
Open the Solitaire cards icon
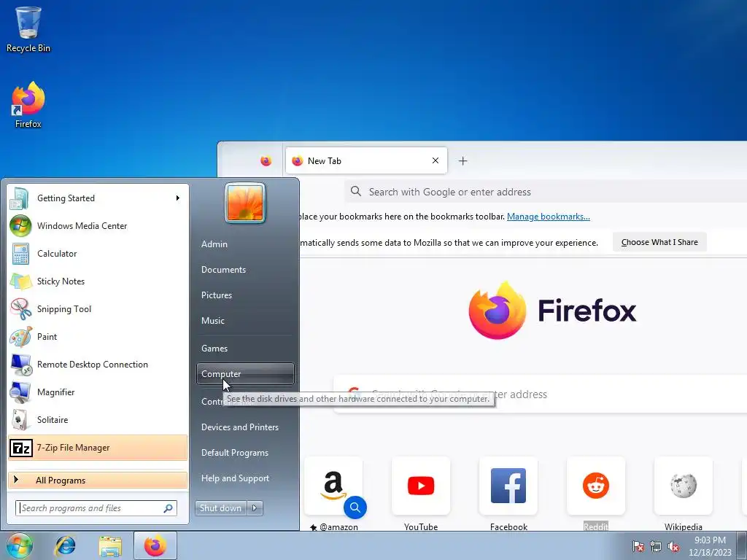pos(20,419)
